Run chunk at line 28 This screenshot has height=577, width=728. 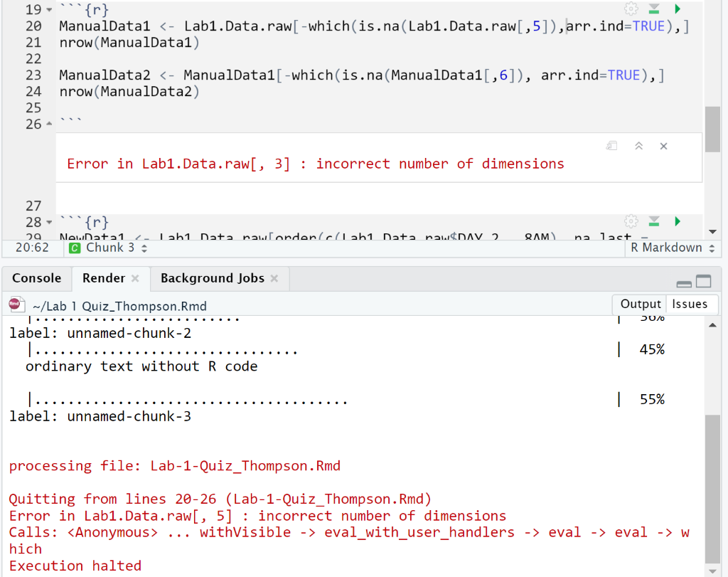click(678, 221)
